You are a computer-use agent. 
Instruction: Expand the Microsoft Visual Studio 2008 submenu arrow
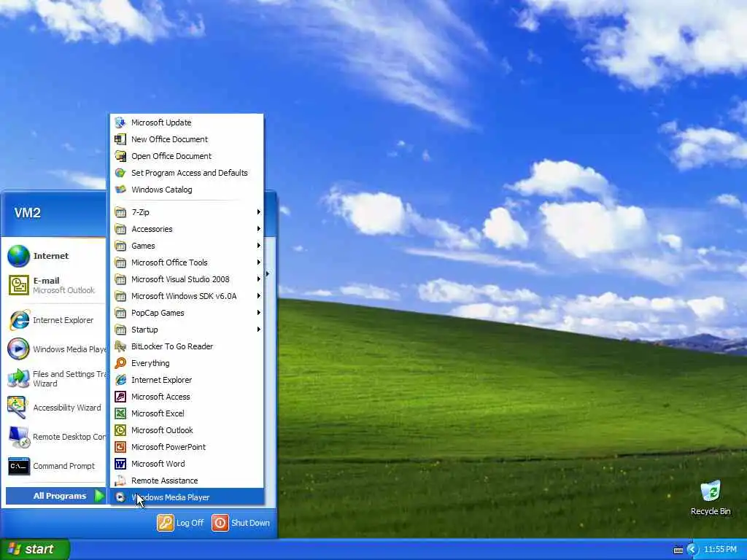(259, 279)
